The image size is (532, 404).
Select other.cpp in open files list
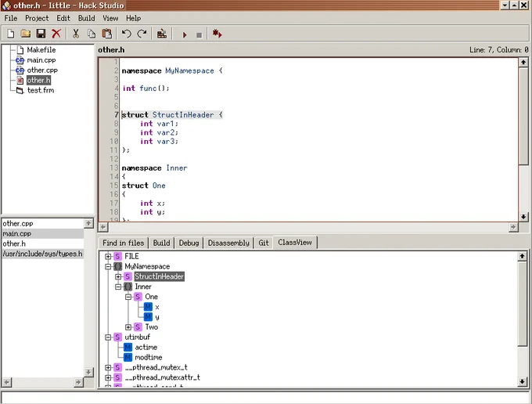click(x=43, y=223)
